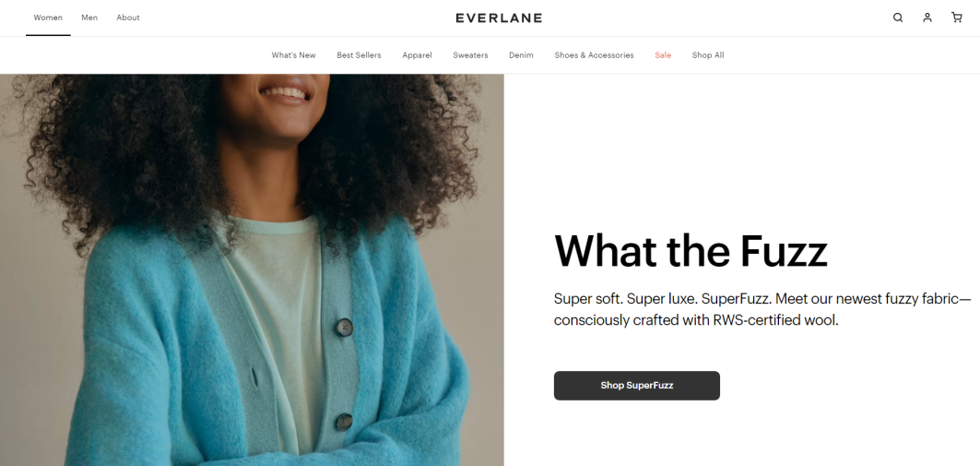Click the SuperFuzz description paragraph
Viewport: 980px width, 466px height.
(x=762, y=309)
